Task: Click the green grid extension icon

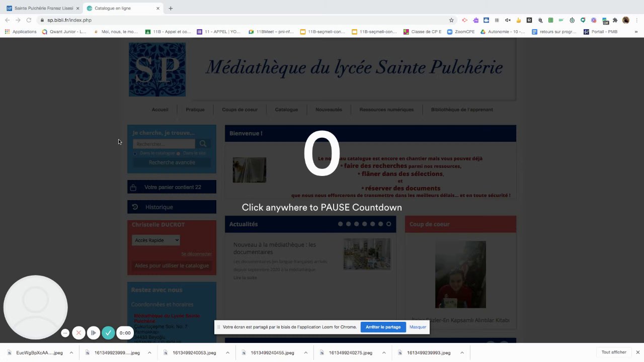Action: tap(551, 20)
